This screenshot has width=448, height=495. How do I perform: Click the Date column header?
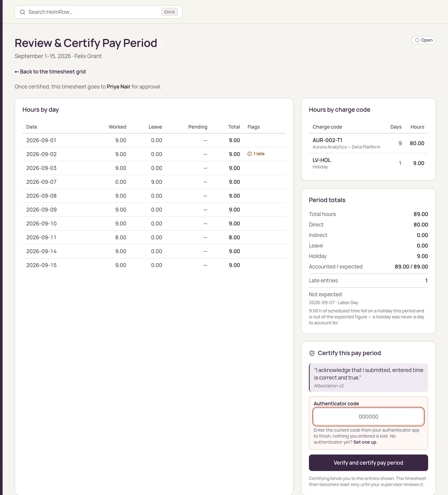[x=31, y=127]
